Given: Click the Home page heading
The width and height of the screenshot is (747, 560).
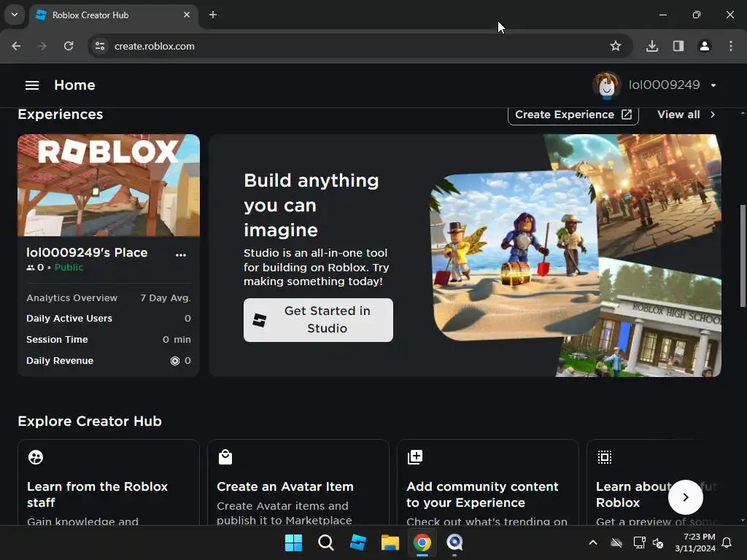Looking at the screenshot, I should (75, 85).
